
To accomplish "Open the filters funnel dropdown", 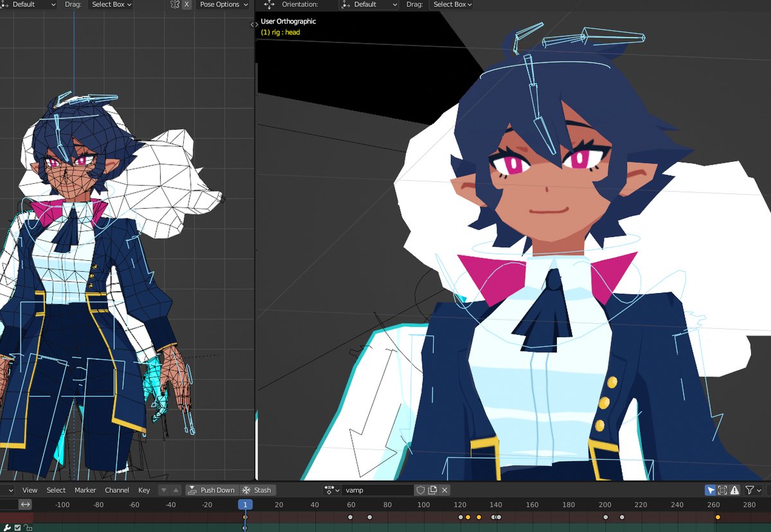I will coord(752,490).
